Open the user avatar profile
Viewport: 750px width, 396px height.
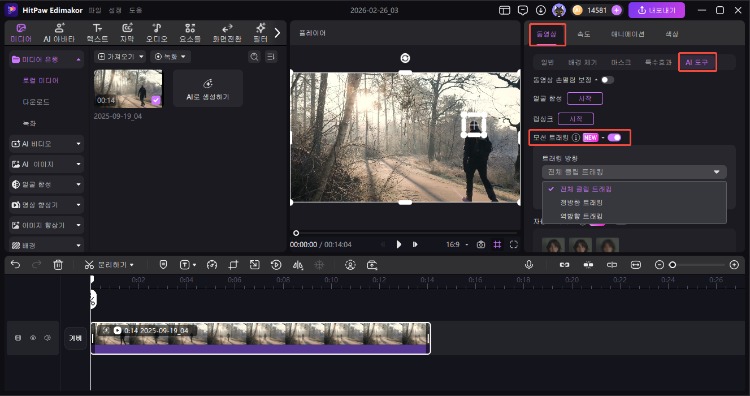click(x=559, y=10)
